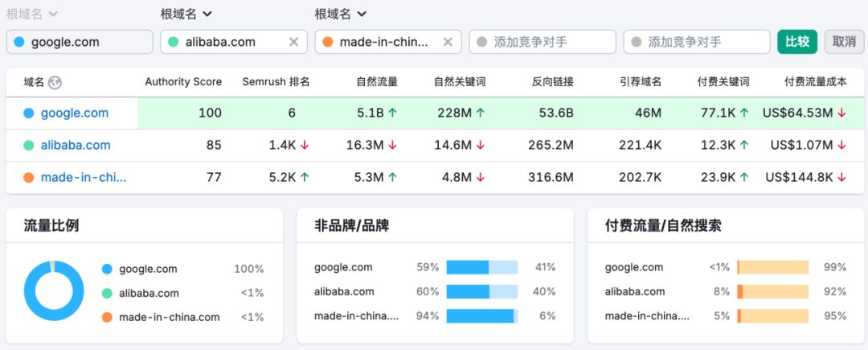Open the made-in-chi... link in table
The image size is (868, 350).
(84, 177)
